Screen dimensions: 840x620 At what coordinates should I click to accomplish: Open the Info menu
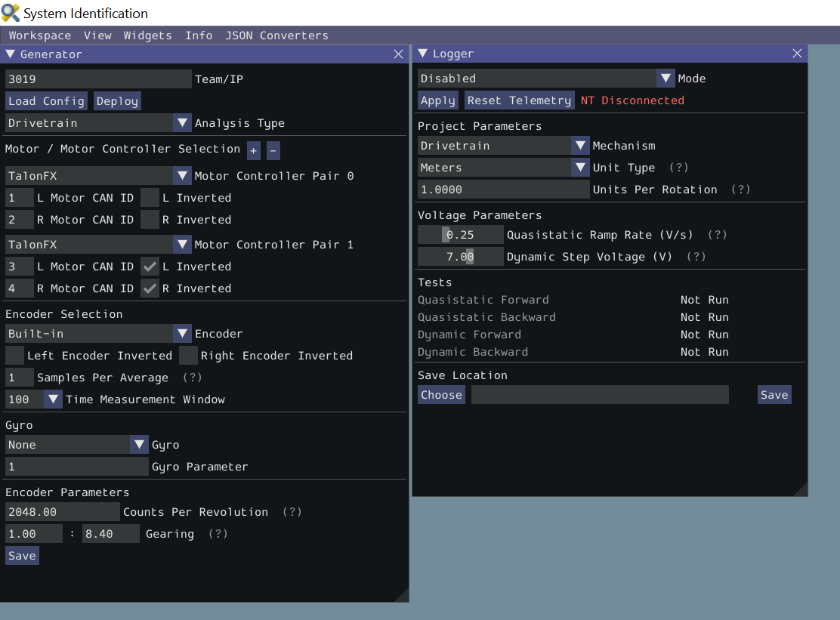tap(199, 35)
